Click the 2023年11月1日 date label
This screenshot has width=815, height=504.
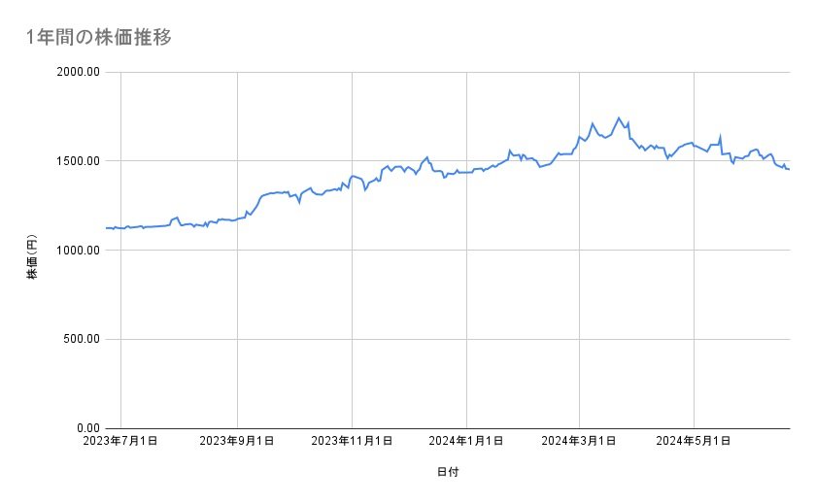352,442
